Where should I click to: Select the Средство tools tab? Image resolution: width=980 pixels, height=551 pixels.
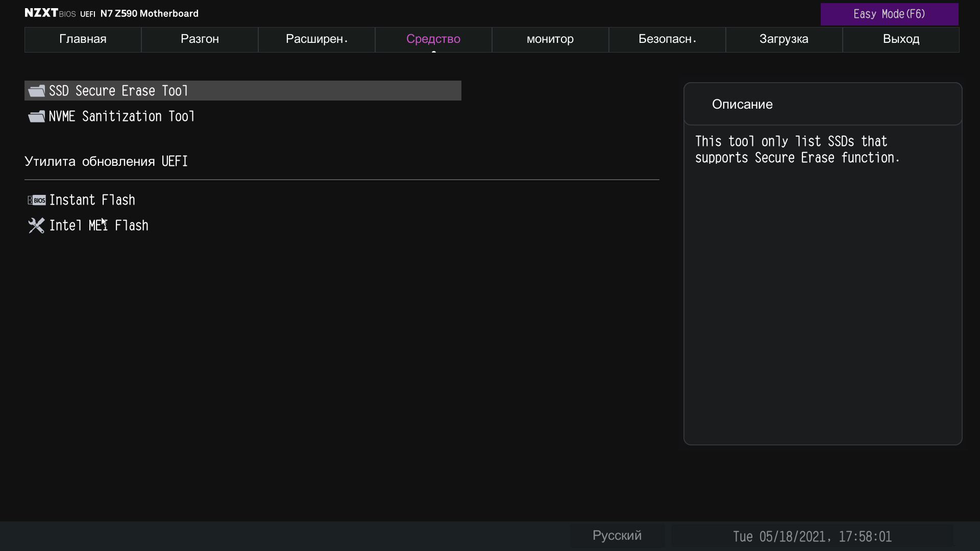(433, 39)
